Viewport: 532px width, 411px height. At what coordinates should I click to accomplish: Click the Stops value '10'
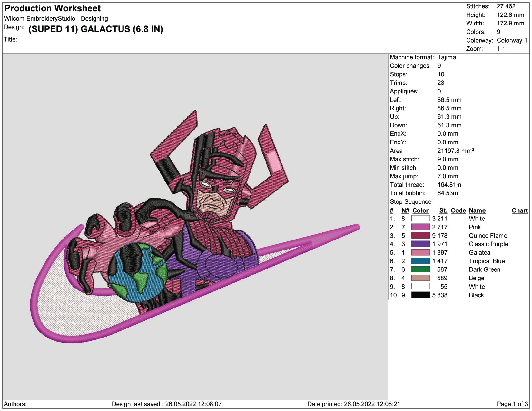441,74
